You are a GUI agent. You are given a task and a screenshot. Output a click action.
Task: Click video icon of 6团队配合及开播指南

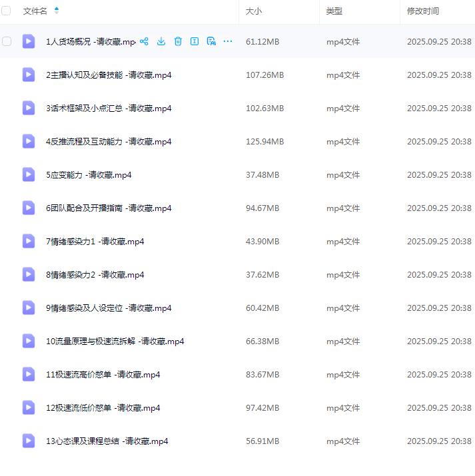(29, 208)
